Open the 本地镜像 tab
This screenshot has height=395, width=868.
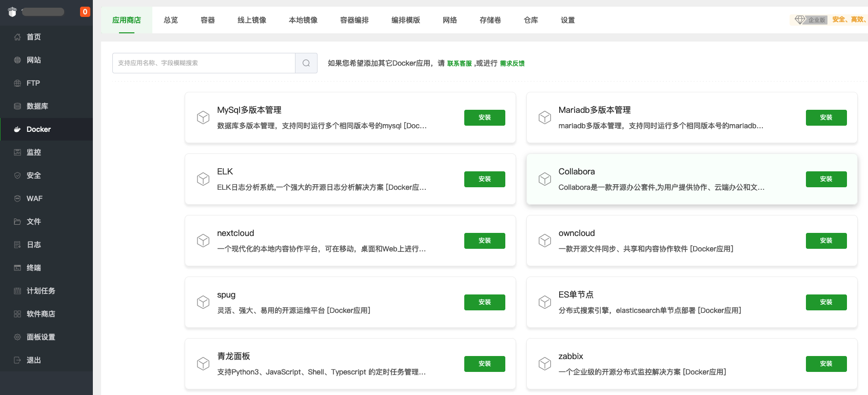(x=303, y=20)
